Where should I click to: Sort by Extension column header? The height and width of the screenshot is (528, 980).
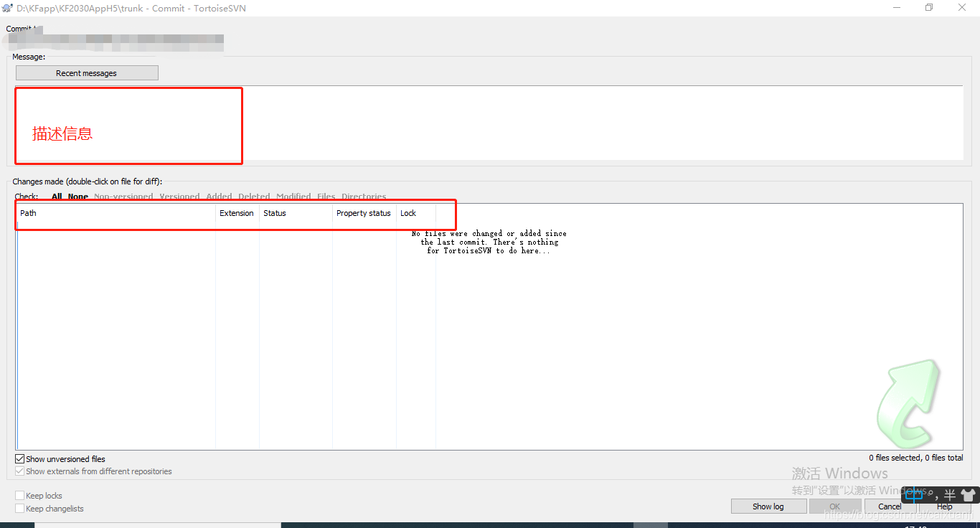pos(237,213)
